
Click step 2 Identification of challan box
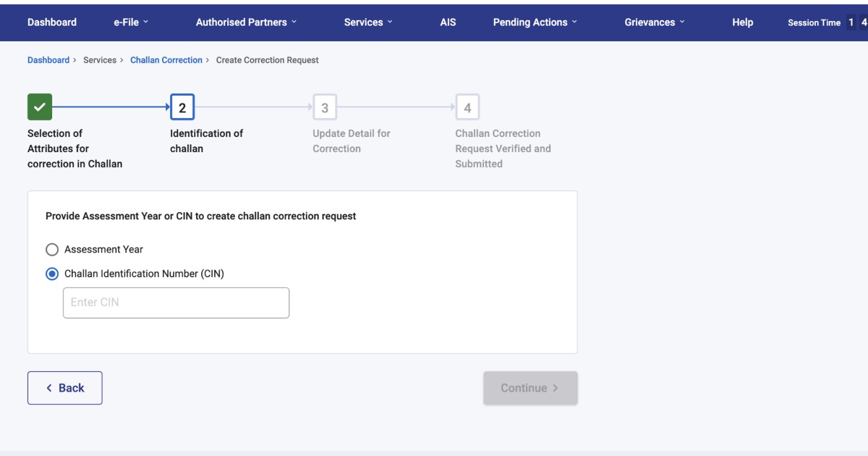(182, 107)
